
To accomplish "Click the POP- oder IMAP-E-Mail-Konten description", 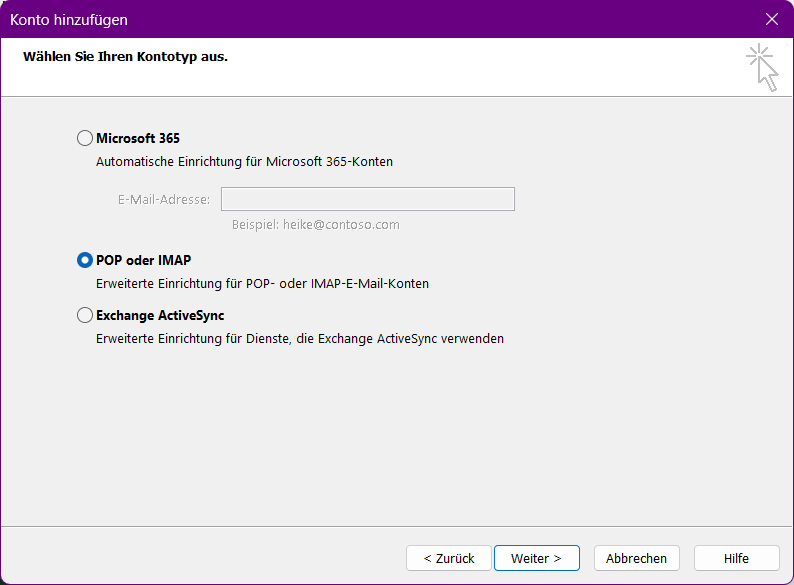I will (x=262, y=284).
